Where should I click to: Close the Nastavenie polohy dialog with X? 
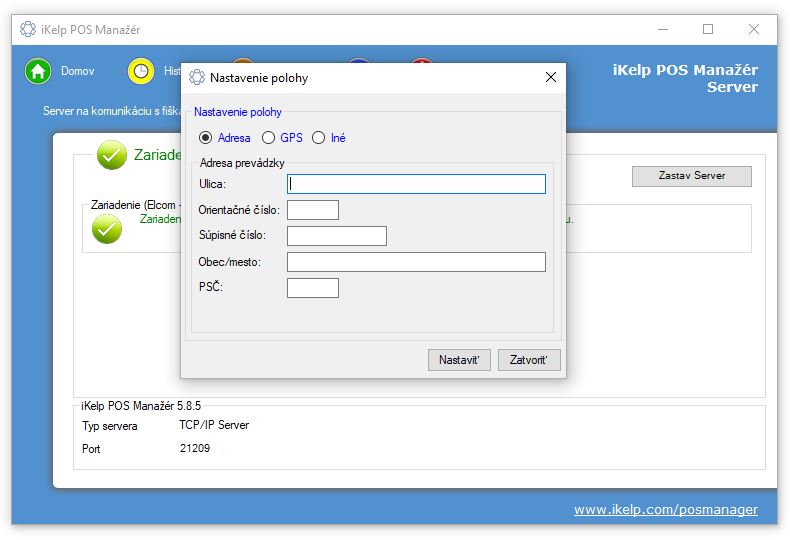coord(550,78)
